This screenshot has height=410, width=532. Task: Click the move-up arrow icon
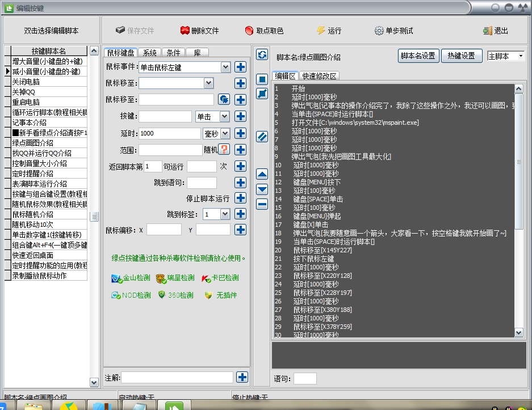[x=262, y=174]
